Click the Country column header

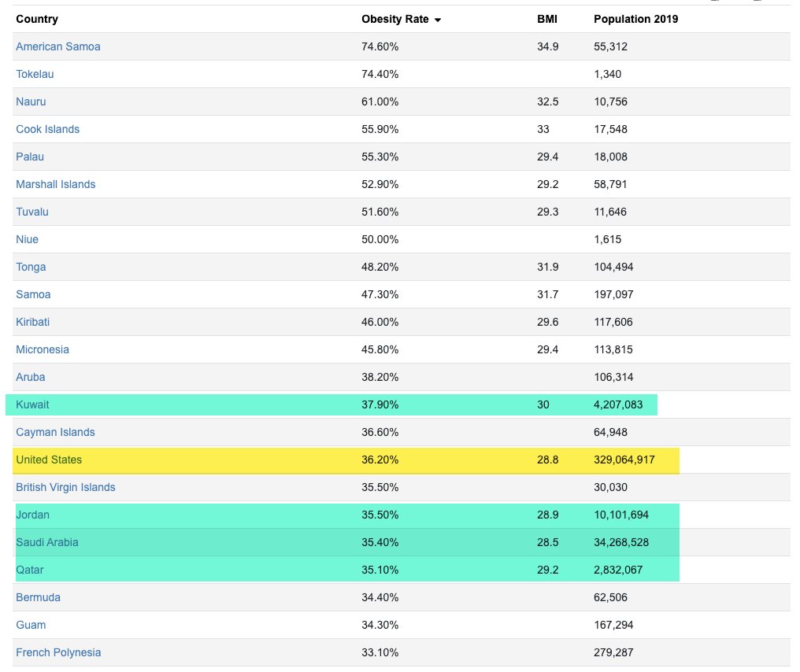[x=37, y=19]
